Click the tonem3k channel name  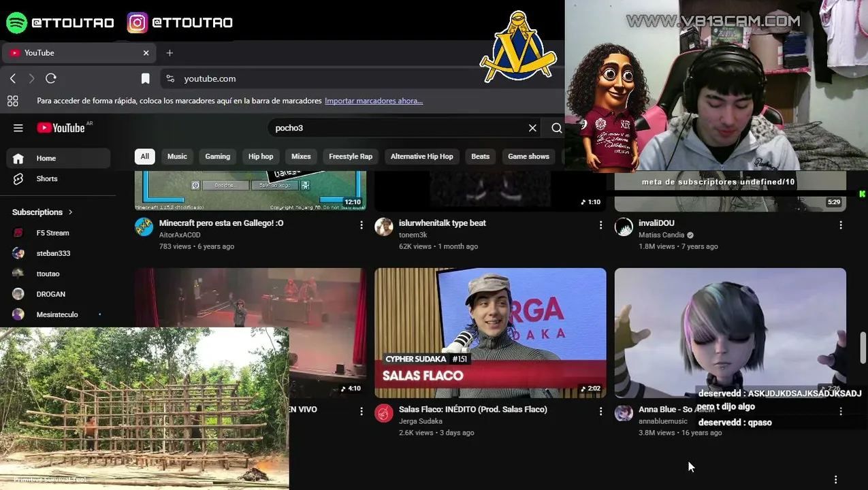(x=413, y=235)
